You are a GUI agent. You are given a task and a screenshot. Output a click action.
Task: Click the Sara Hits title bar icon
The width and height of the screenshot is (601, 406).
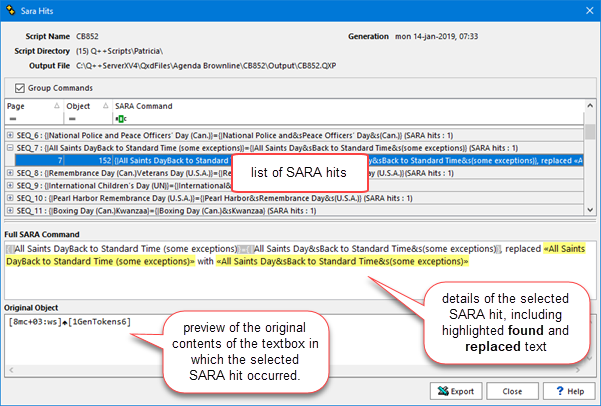tap(10, 10)
